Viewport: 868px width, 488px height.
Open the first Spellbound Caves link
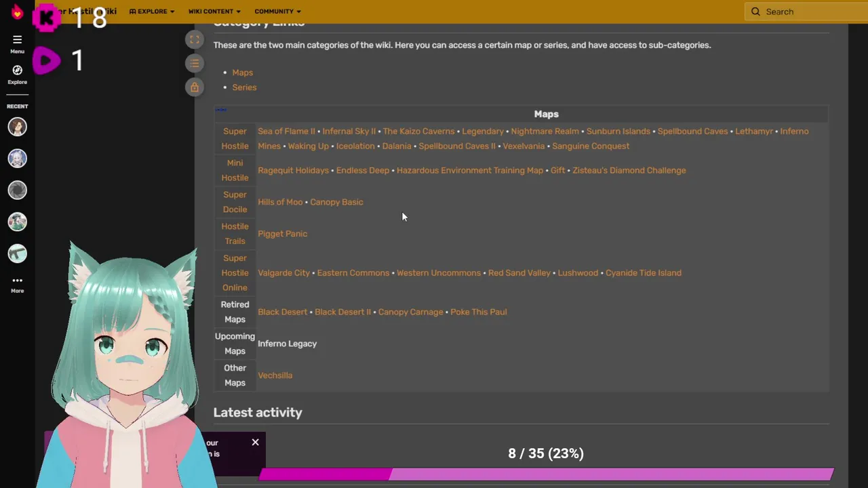coord(692,131)
